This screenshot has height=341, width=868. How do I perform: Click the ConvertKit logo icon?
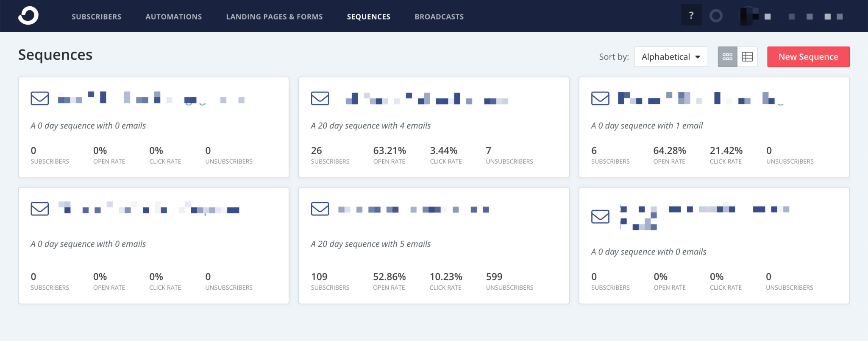[28, 16]
